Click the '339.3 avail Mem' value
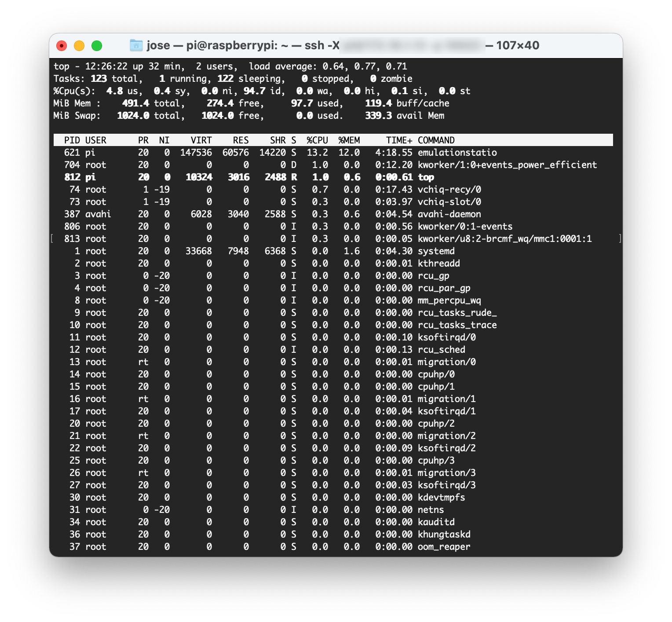 (x=405, y=116)
